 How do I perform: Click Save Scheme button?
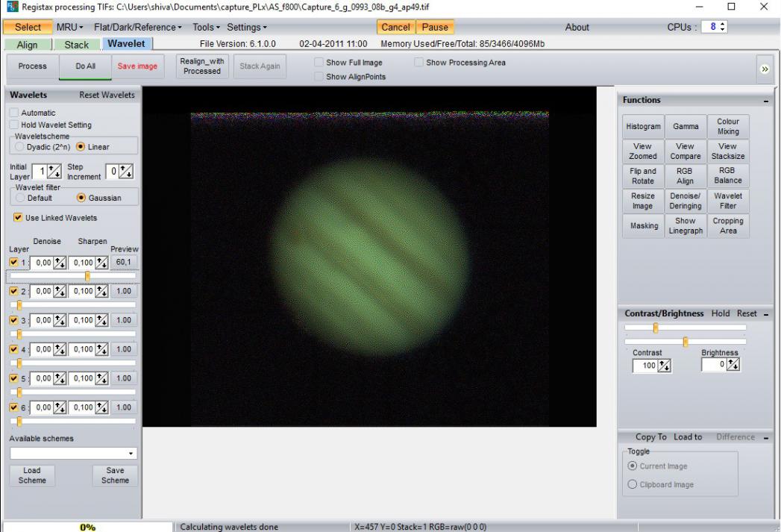(x=115, y=475)
